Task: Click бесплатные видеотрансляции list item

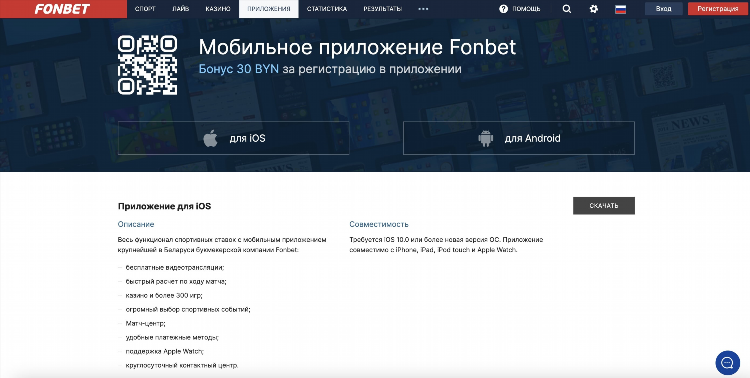Action: pyautogui.click(x=175, y=267)
